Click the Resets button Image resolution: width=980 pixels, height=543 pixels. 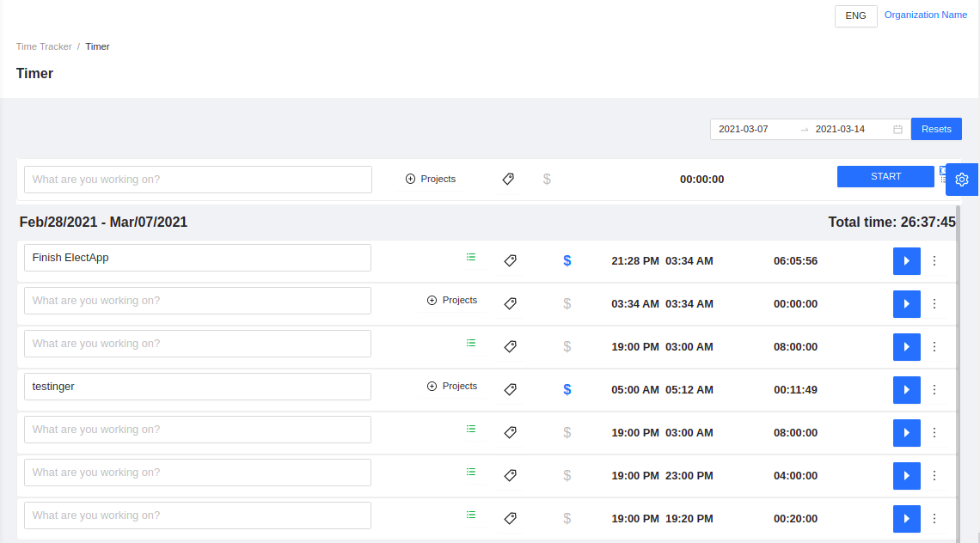(936, 129)
